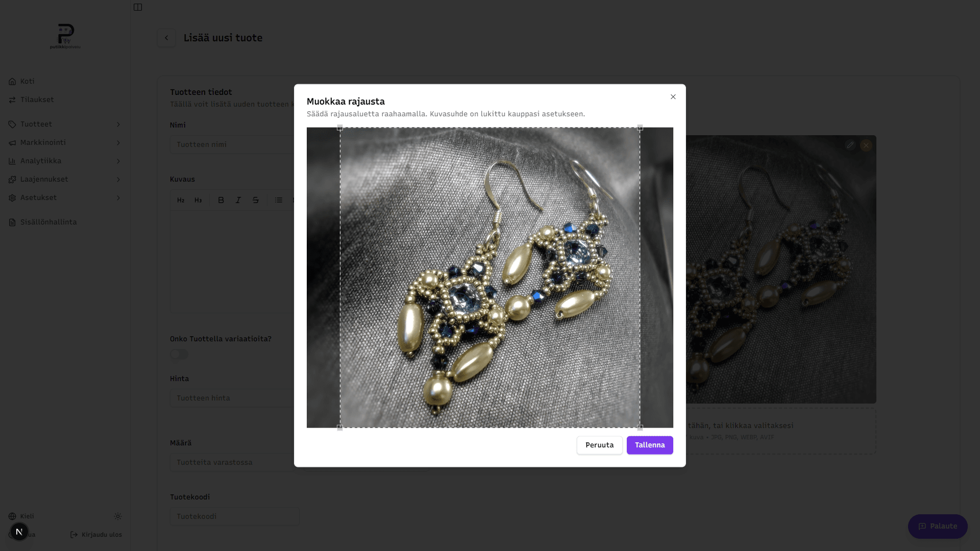Insert a bullet list in Kuvaus
This screenshot has width=980, height=551.
tap(279, 201)
